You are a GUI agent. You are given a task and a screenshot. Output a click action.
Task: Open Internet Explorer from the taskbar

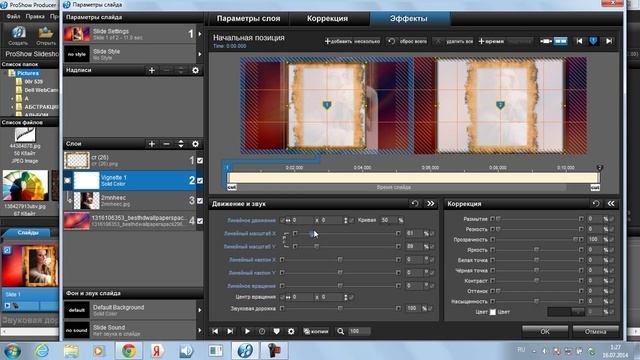pyautogui.click(x=42, y=351)
